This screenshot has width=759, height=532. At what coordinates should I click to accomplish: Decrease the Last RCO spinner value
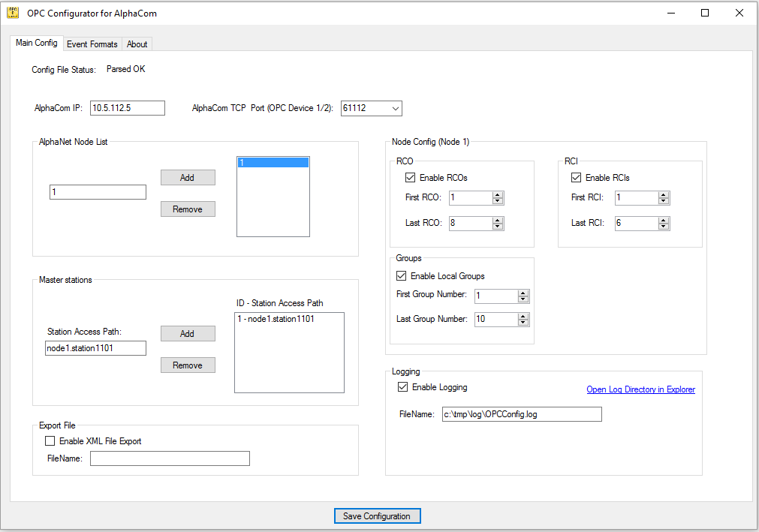coord(498,227)
